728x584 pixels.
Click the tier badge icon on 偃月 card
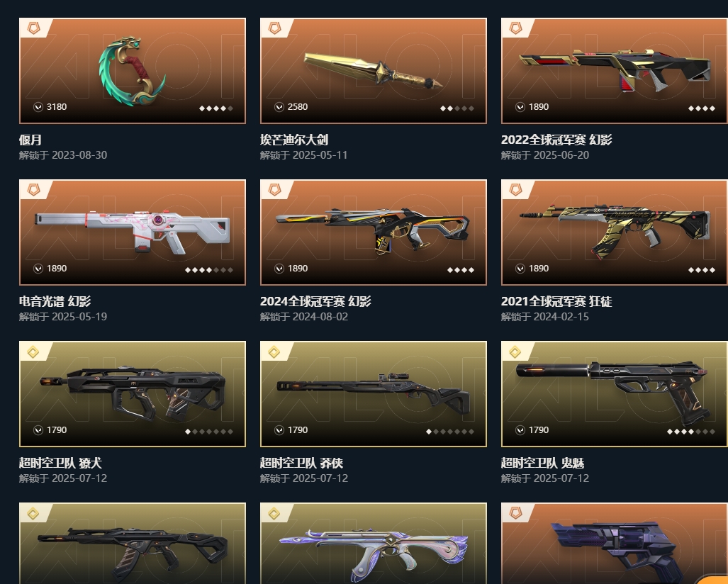pyautogui.click(x=34, y=28)
